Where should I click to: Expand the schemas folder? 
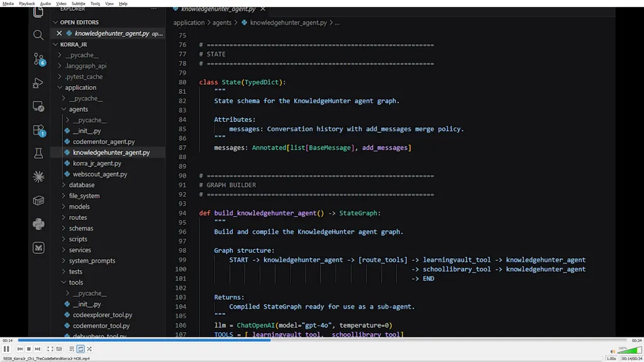(81, 228)
